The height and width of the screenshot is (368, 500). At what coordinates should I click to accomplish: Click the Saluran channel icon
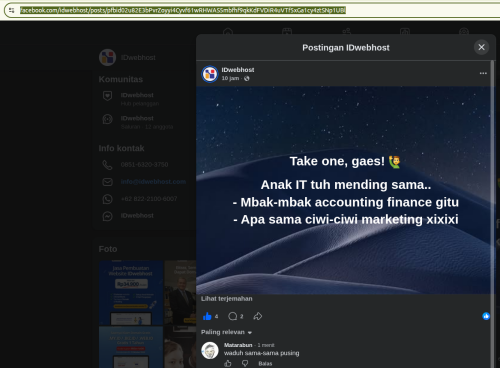coord(107,119)
